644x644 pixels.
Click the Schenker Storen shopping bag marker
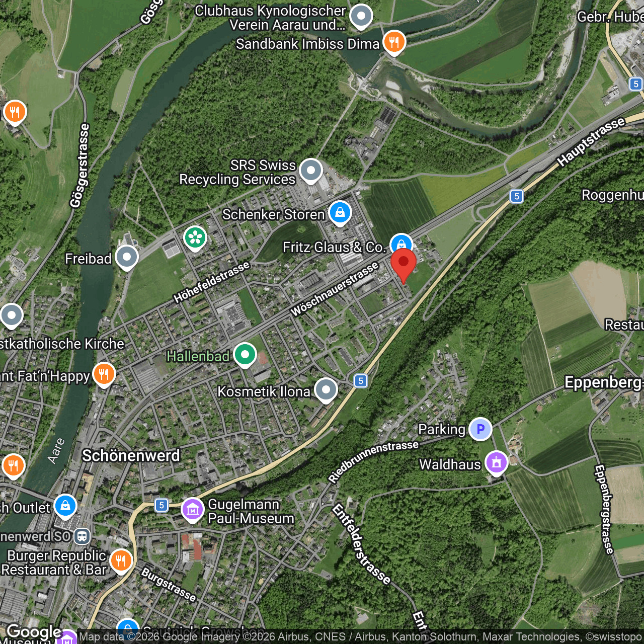(x=340, y=214)
